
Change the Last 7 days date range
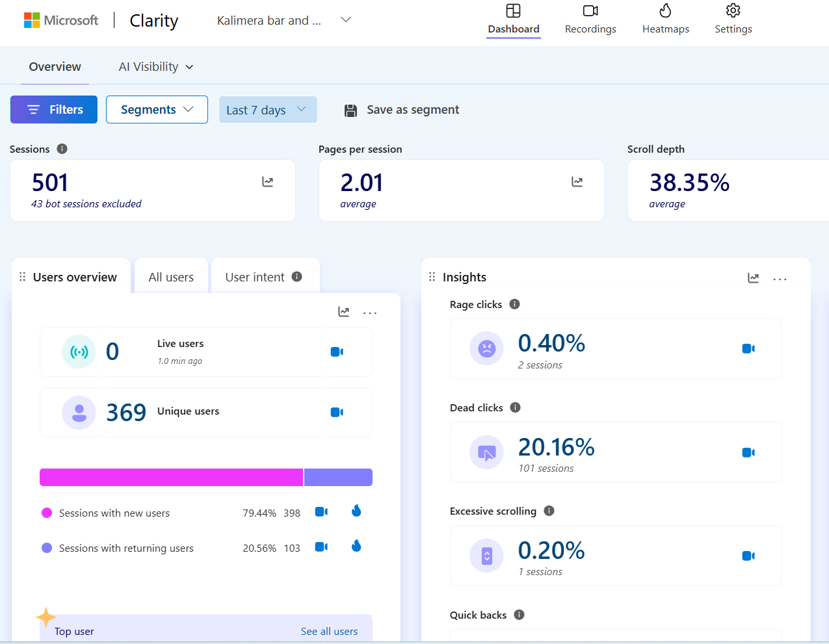(x=268, y=110)
